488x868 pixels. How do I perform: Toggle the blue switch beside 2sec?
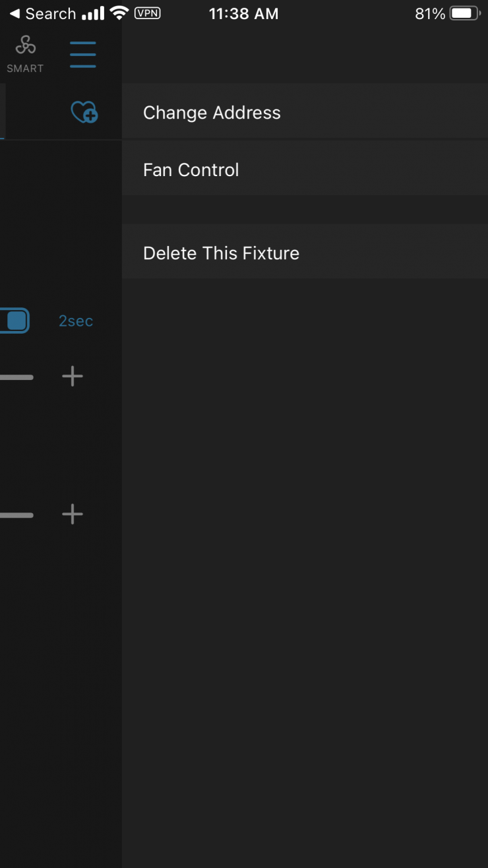click(x=15, y=321)
